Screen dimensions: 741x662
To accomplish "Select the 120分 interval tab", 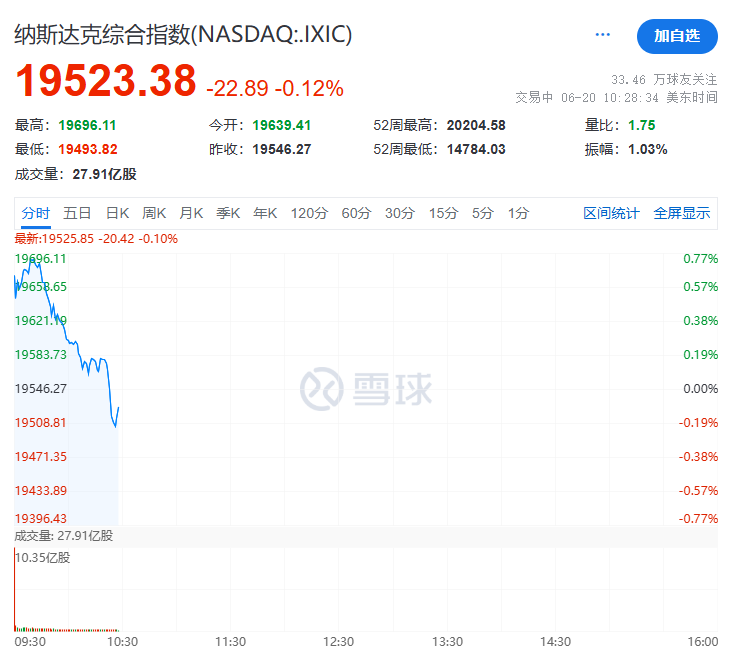I will (x=309, y=213).
